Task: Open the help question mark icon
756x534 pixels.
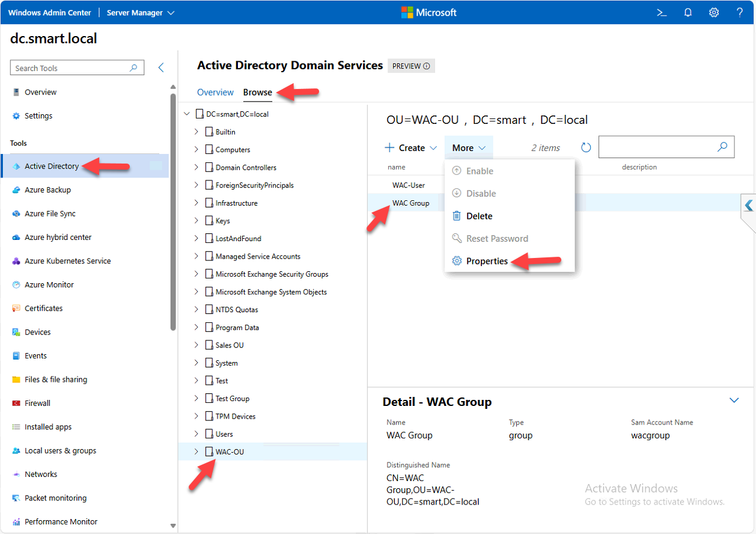Action: click(740, 13)
